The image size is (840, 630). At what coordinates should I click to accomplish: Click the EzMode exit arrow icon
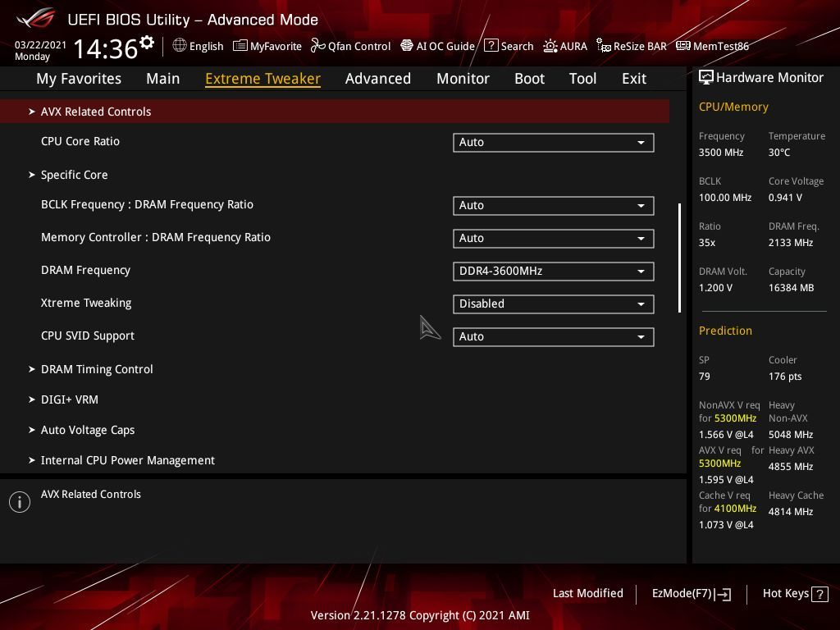(723, 594)
